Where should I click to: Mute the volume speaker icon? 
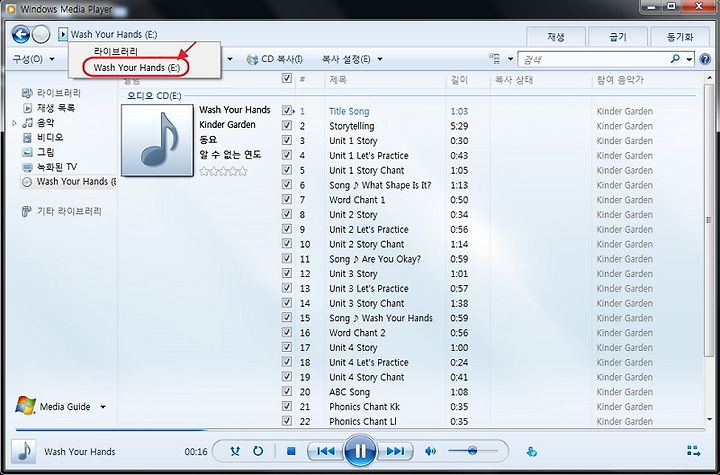coord(430,451)
